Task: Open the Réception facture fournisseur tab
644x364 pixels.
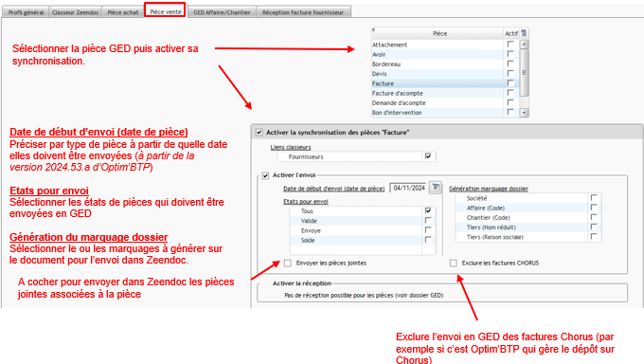Action: tap(303, 12)
